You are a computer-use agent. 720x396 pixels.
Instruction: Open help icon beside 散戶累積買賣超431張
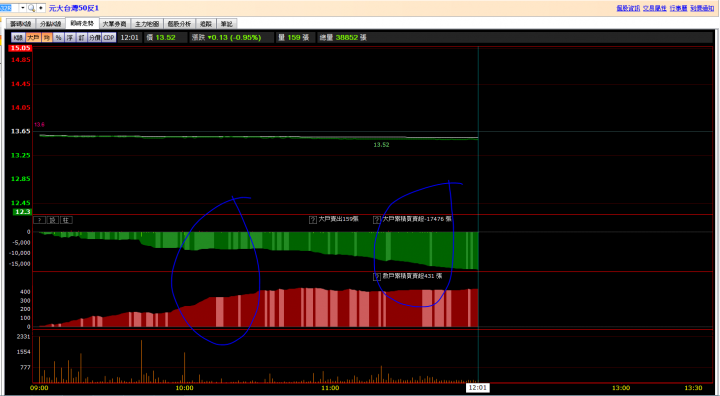pyautogui.click(x=377, y=277)
